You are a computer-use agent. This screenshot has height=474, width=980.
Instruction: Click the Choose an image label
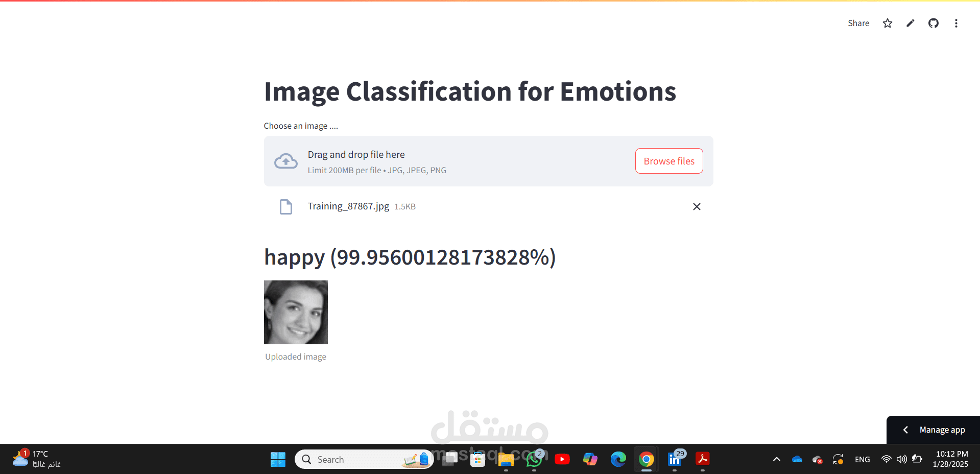301,126
